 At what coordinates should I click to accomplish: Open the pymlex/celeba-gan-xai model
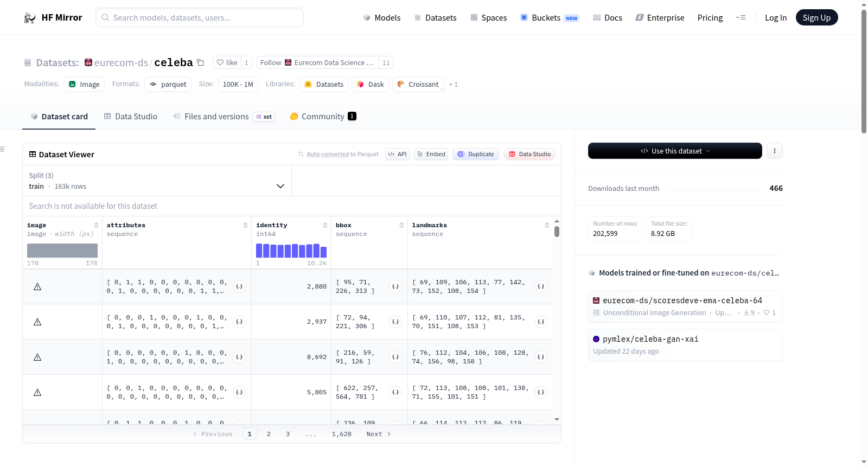click(685, 345)
